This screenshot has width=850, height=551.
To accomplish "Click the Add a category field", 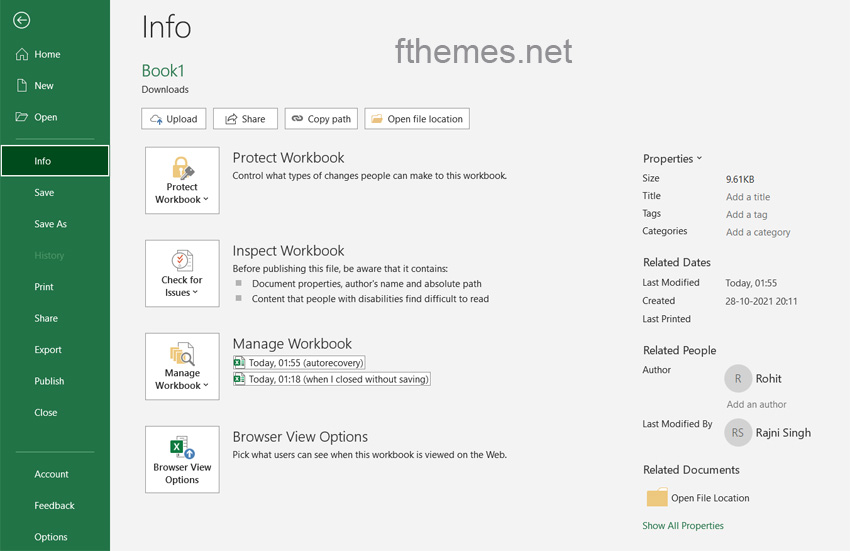I will pos(758,232).
